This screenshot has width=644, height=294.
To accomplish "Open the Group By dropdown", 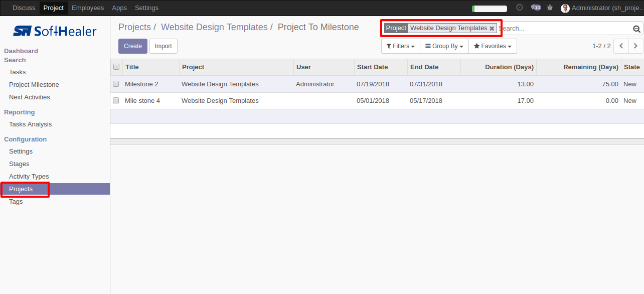I will point(444,46).
